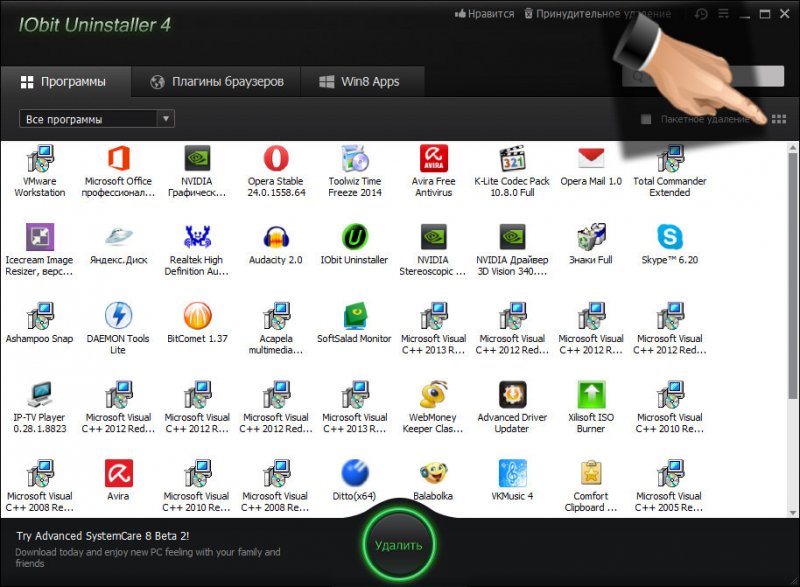Select the Avira Free Antivirus entry
The width and height of the screenshot is (800, 587).
[434, 171]
